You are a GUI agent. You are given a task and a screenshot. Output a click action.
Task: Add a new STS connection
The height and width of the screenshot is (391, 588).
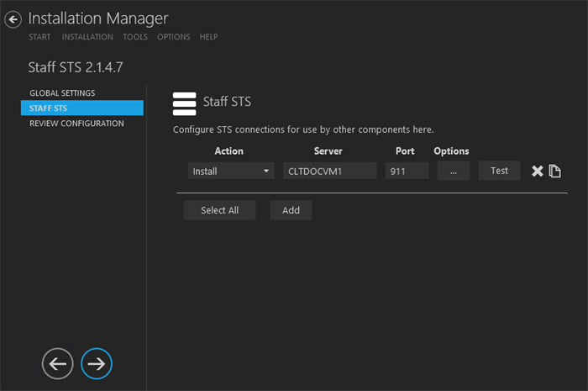(291, 210)
